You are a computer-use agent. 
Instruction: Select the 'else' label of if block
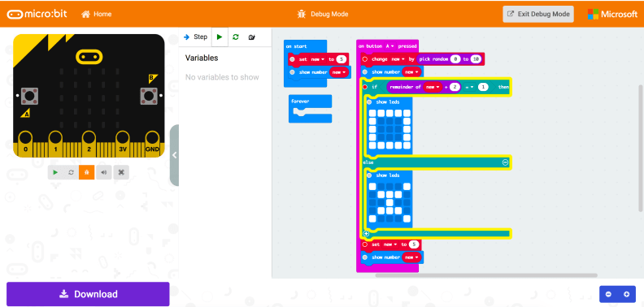click(368, 162)
